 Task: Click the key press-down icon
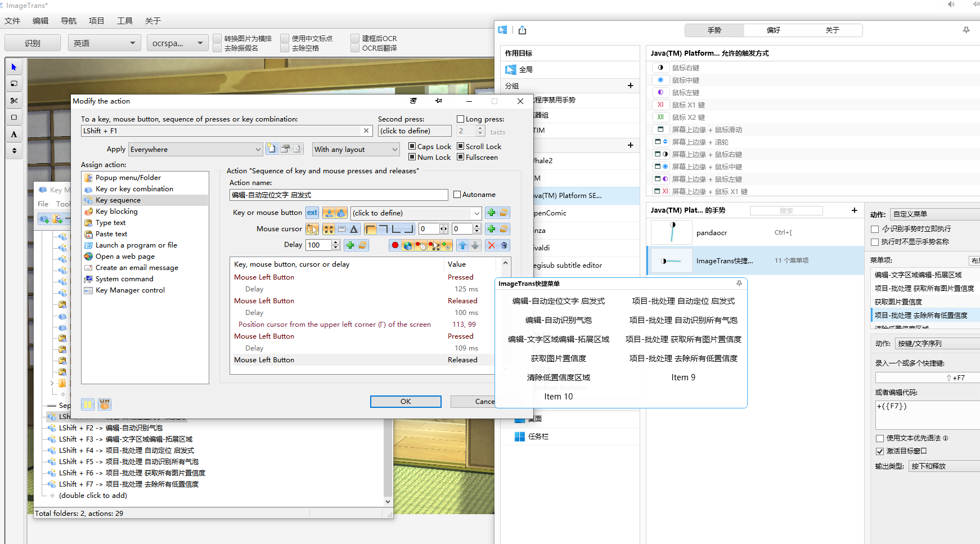pyautogui.click(x=329, y=213)
